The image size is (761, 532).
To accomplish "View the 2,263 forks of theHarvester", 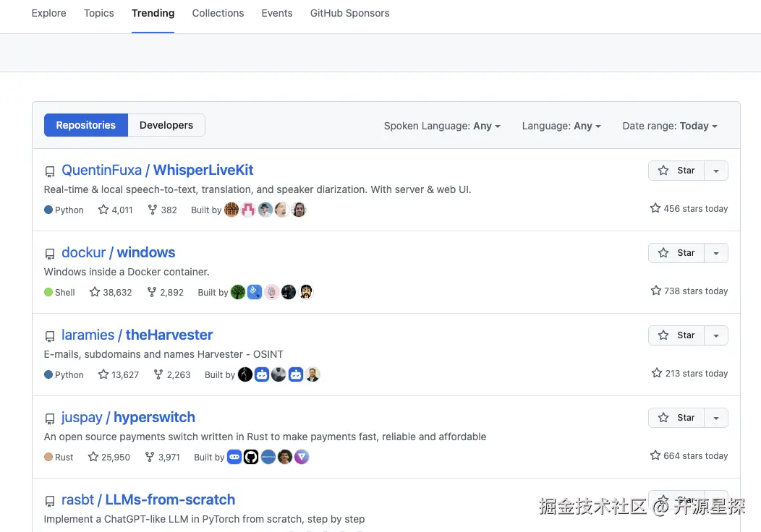I will click(x=172, y=375).
